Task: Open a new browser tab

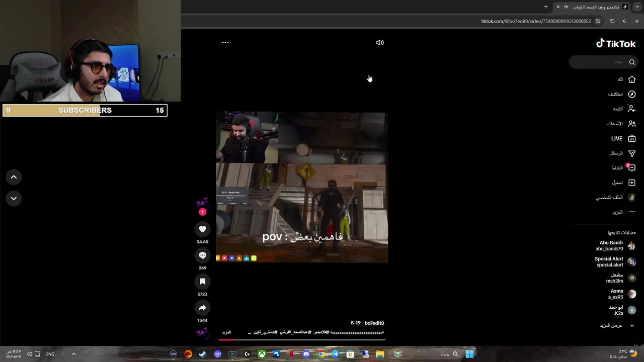Action: click(x=546, y=7)
